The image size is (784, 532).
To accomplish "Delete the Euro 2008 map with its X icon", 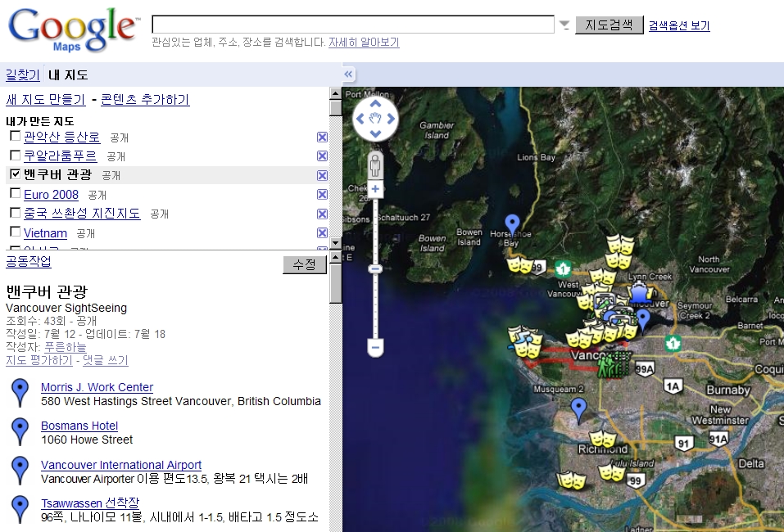I will pos(323,194).
